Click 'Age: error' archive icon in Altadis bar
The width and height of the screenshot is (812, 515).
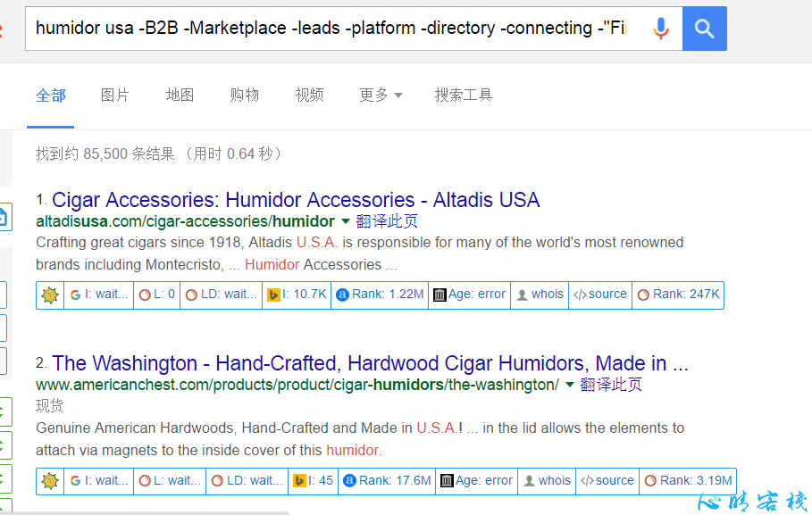pos(470,295)
